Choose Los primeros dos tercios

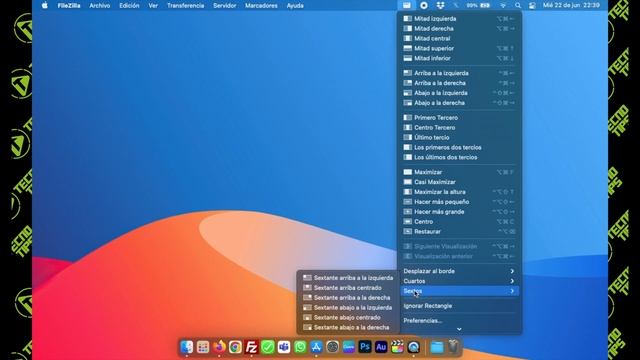[459, 147]
